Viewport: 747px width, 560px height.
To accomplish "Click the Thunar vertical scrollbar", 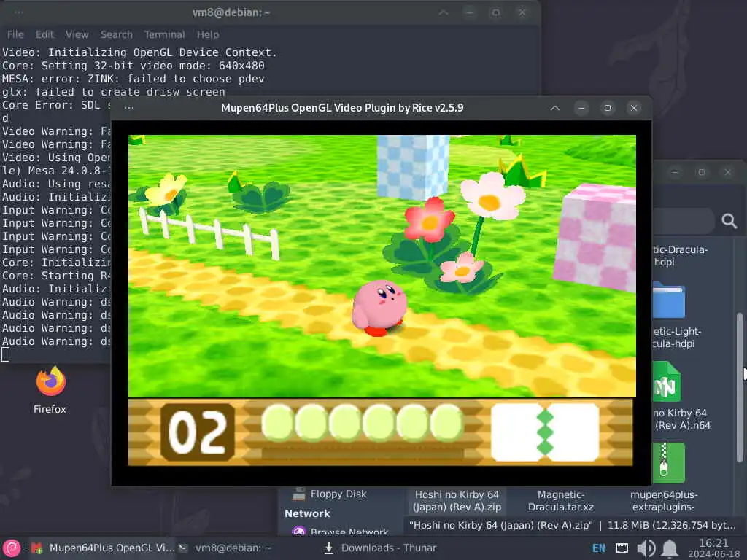I will coord(740,387).
